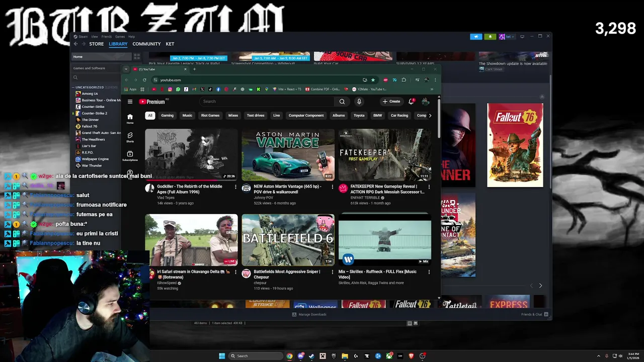The width and height of the screenshot is (644, 362).
Task: Open Combine PDF bookmark
Action: coord(323,89)
